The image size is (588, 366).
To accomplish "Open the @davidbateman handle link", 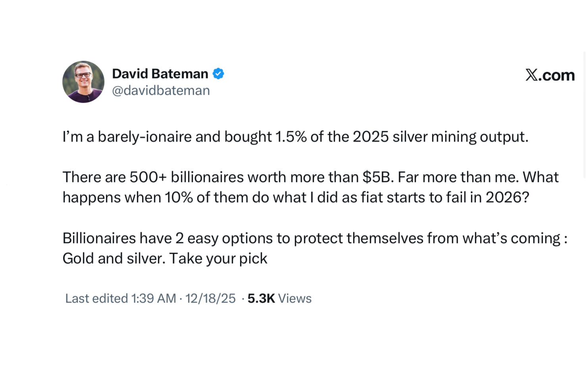I will tap(161, 91).
